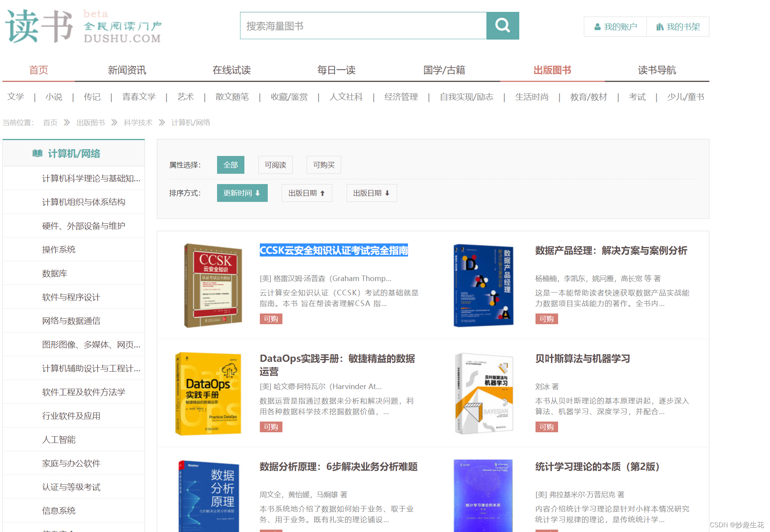Toggle ascending 出版日期 sort order

point(307,193)
